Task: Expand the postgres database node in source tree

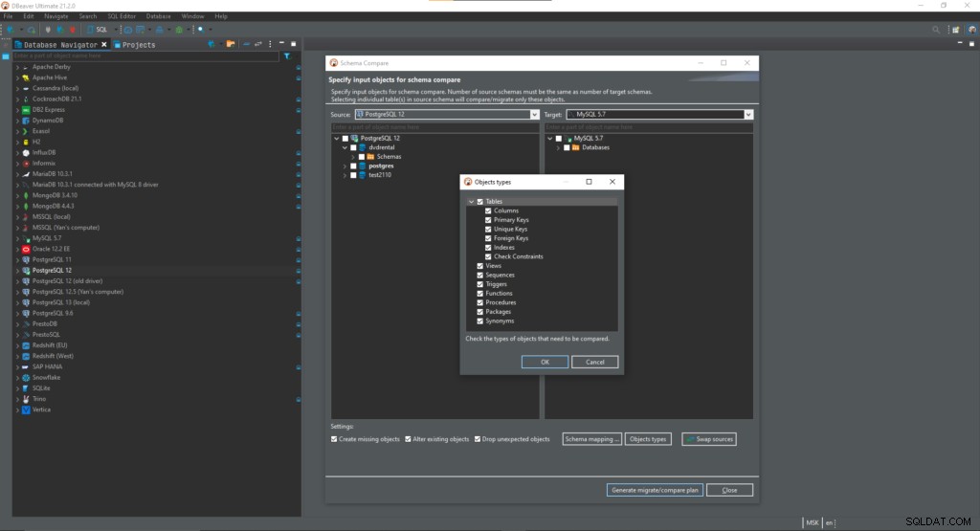Action: click(x=345, y=166)
